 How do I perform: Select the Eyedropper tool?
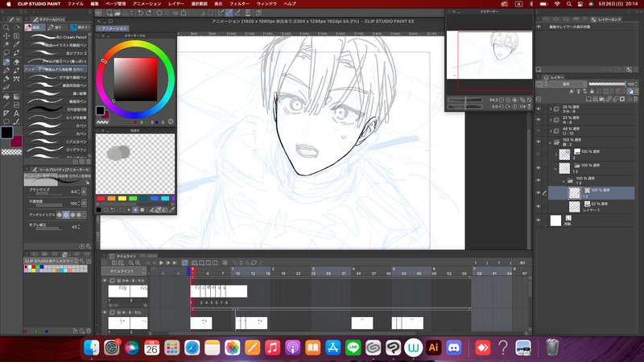[16, 44]
